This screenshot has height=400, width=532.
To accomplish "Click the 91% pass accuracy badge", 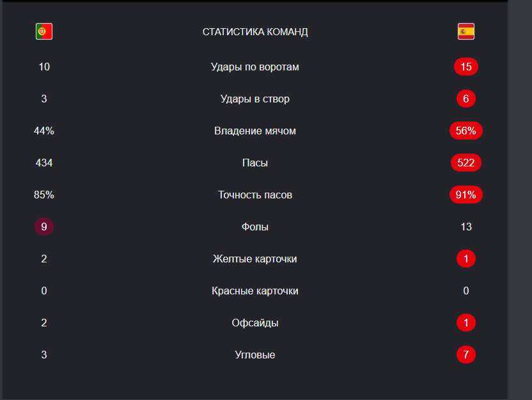I will (x=466, y=195).
